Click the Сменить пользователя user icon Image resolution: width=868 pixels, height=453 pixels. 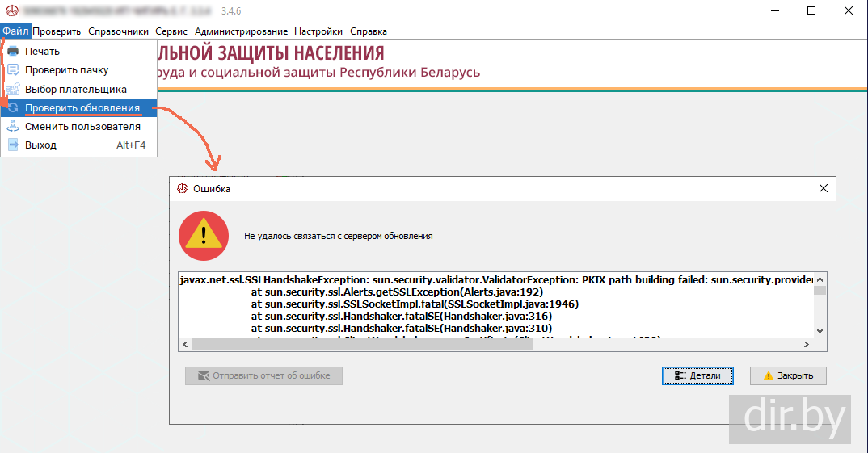click(x=13, y=127)
